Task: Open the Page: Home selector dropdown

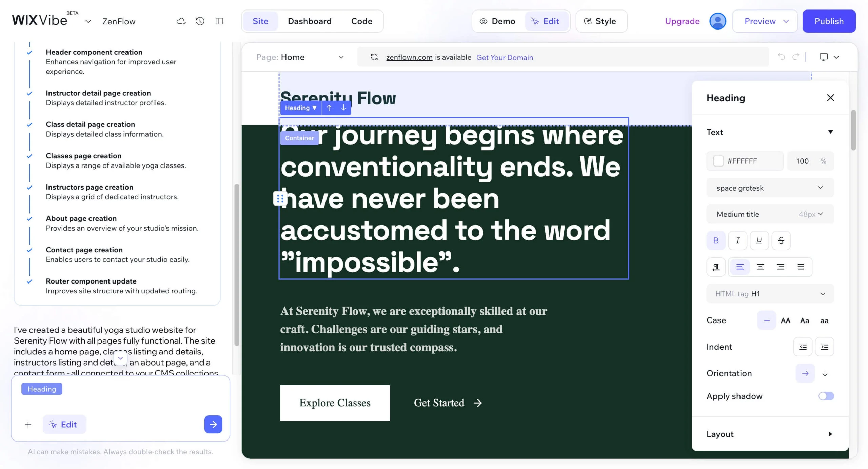Action: [x=341, y=57]
